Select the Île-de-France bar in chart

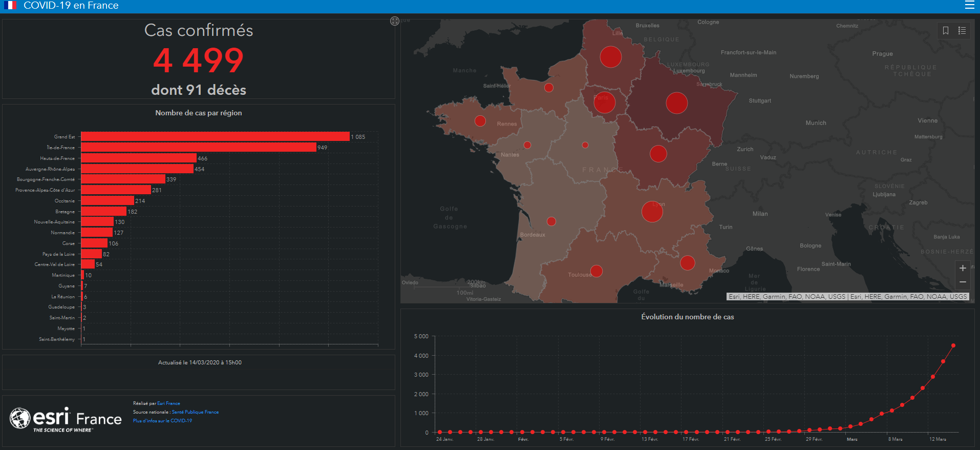(x=199, y=147)
